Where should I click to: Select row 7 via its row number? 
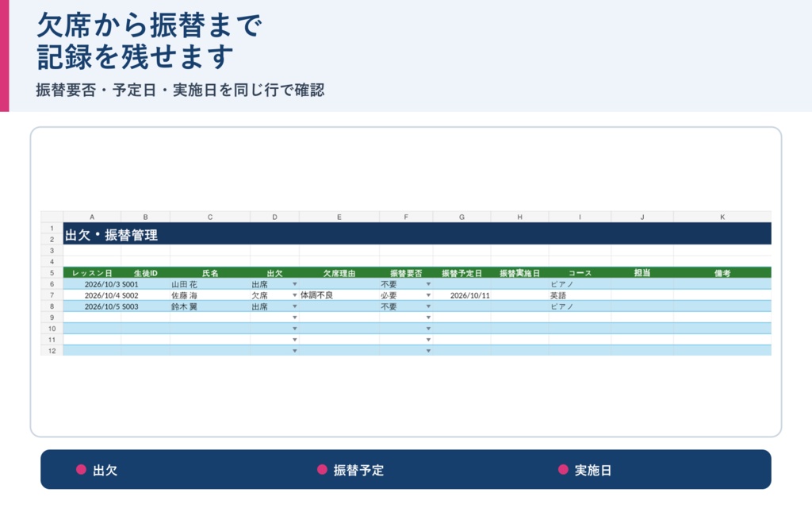52,295
